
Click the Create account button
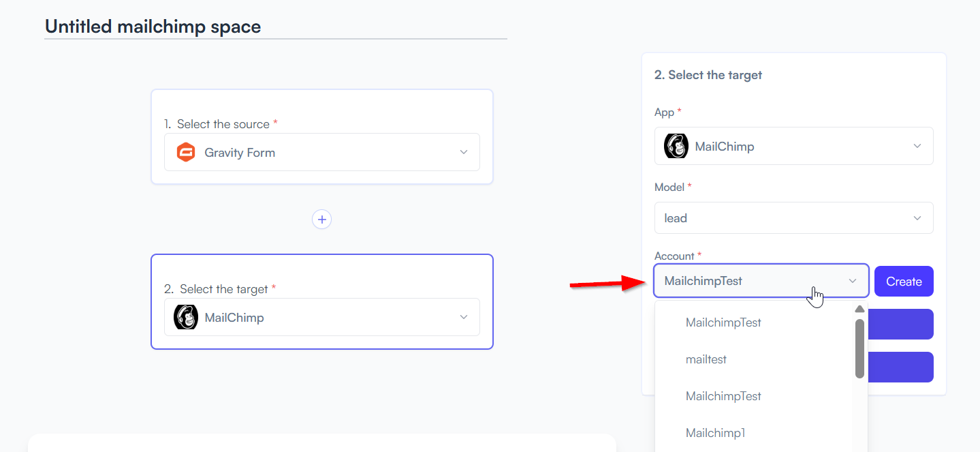(x=904, y=281)
